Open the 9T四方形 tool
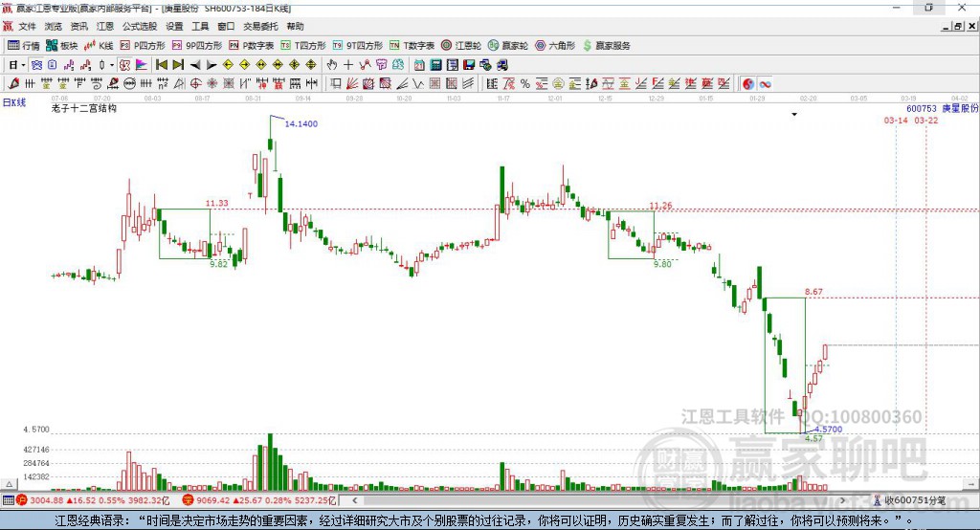The image size is (980, 530). click(358, 46)
